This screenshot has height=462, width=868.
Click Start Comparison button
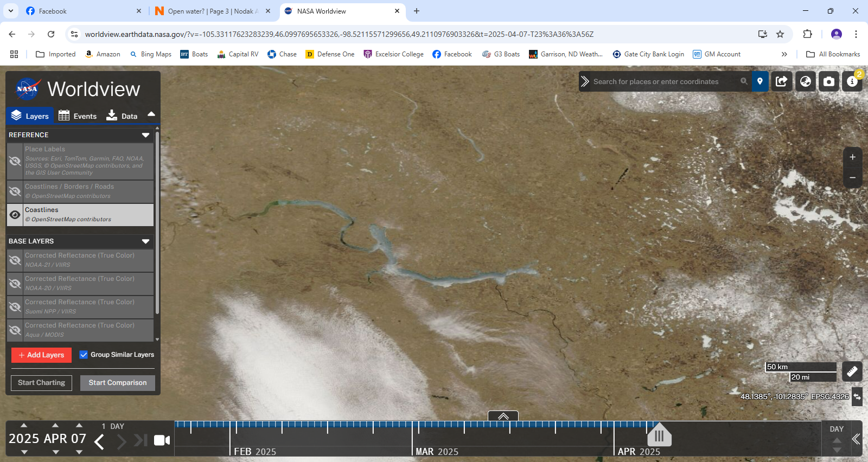pos(118,383)
